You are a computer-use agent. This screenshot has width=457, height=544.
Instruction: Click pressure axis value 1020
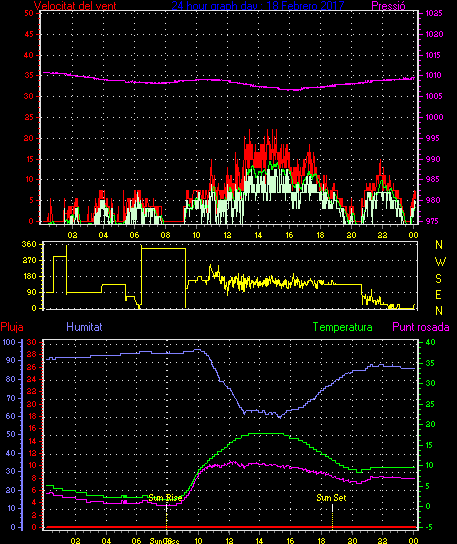pyautogui.click(x=434, y=34)
